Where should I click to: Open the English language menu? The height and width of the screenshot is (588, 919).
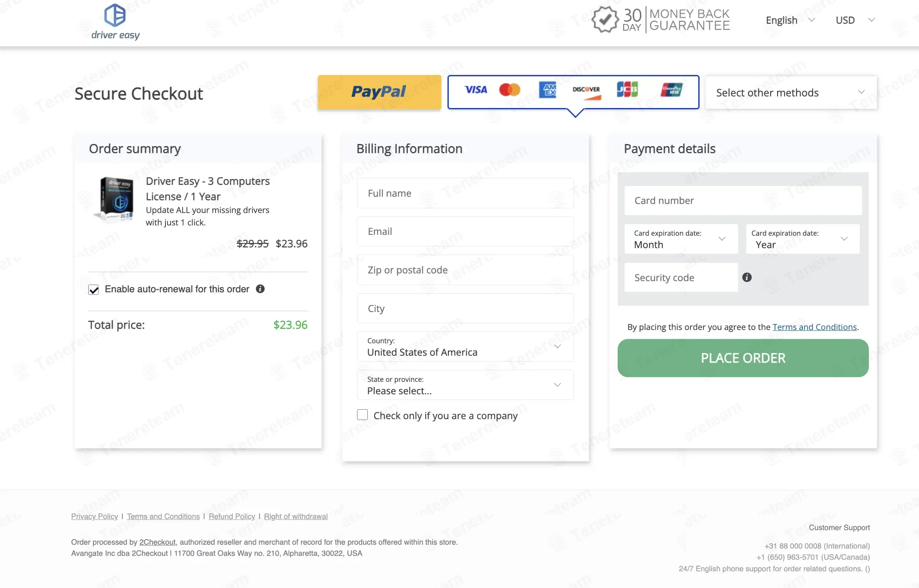coord(790,20)
